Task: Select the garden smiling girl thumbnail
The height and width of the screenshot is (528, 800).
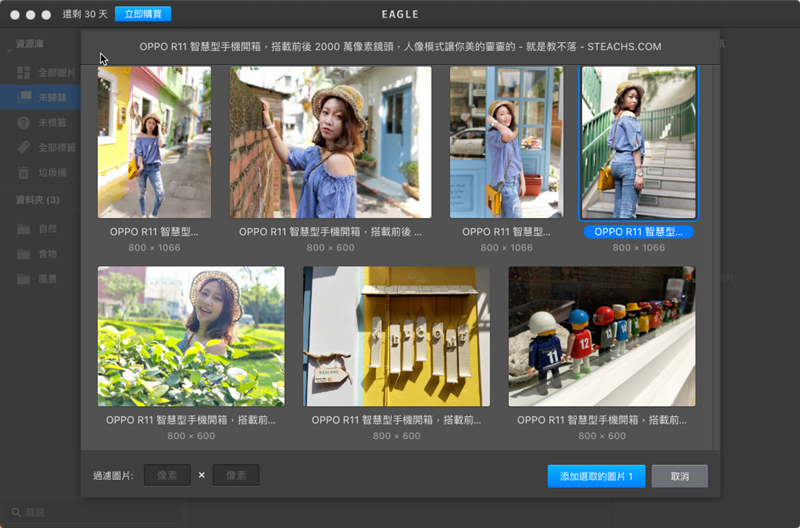Action: coord(191,336)
